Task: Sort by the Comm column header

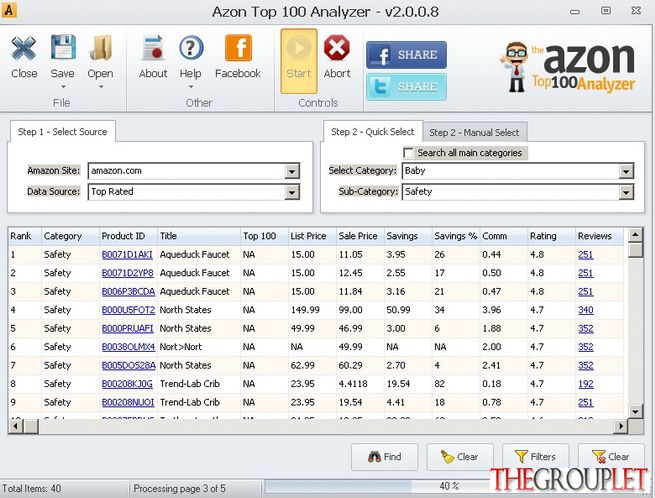Action: click(504, 236)
